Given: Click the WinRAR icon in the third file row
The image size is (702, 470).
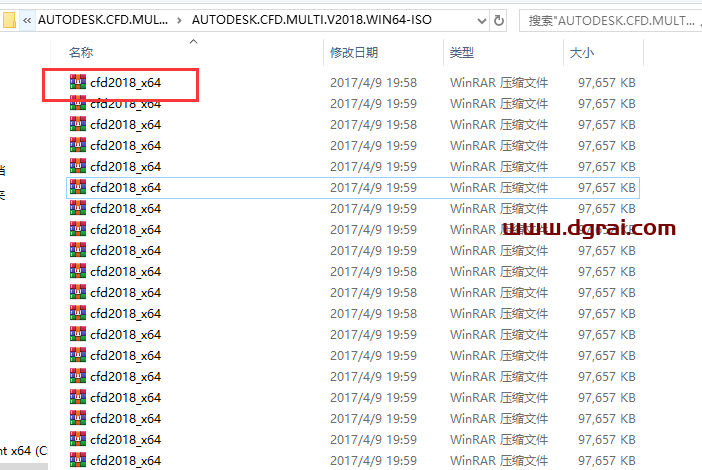Looking at the screenshot, I should coord(78,125).
